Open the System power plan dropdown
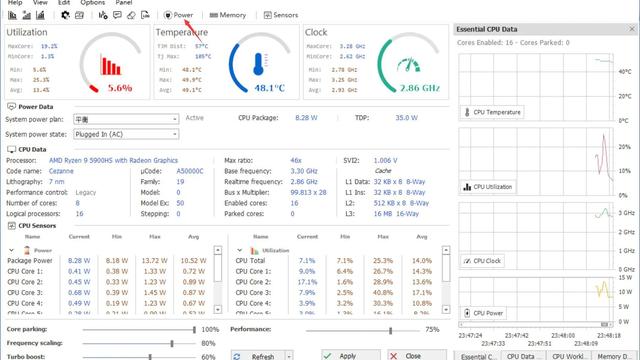The width and height of the screenshot is (640, 360). tap(126, 119)
